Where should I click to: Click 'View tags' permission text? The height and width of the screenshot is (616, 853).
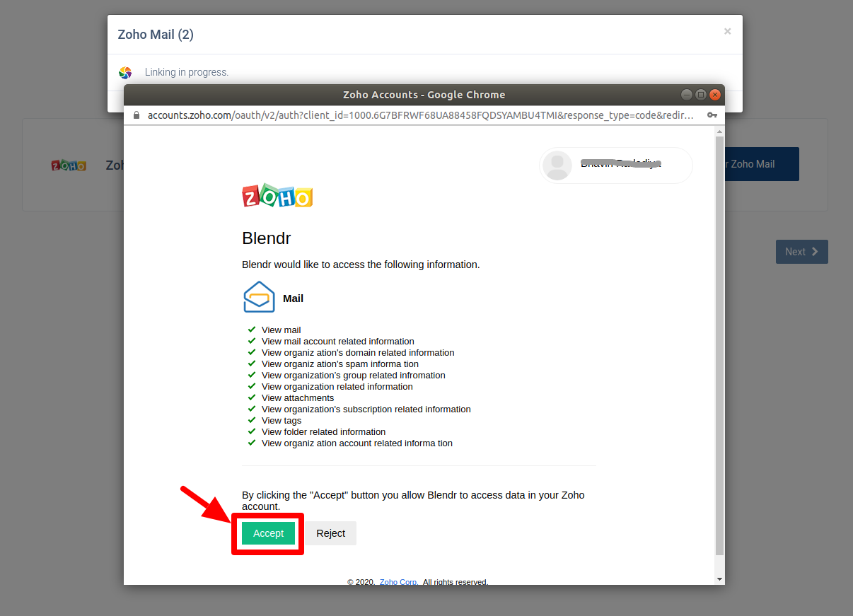tap(282, 421)
